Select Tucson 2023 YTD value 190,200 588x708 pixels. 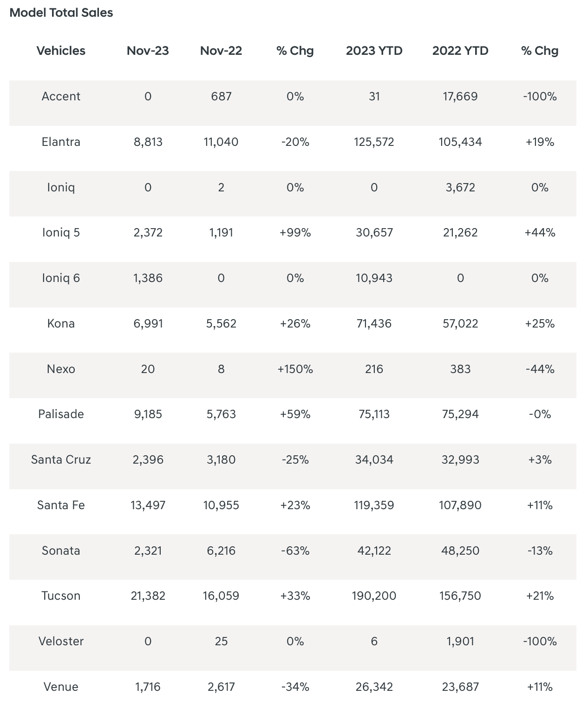coord(374,596)
